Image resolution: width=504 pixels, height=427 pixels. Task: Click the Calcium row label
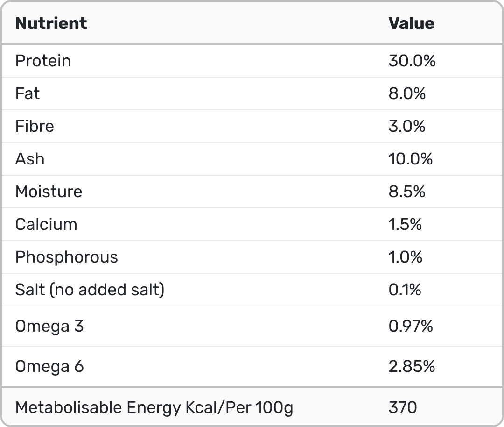[46, 224]
